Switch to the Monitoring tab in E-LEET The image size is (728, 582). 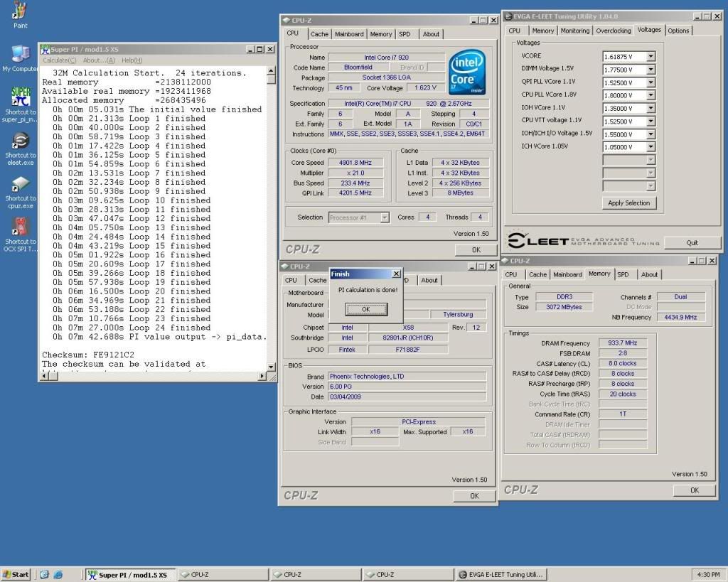(574, 31)
